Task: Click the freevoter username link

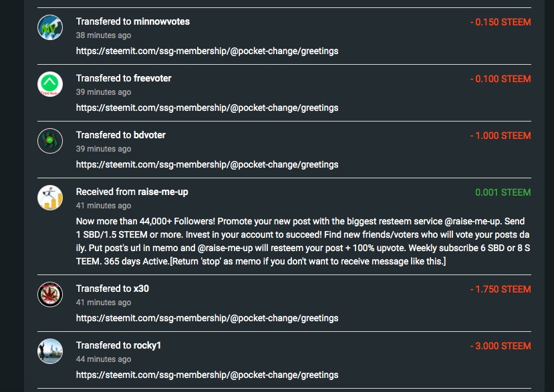Action: pyautogui.click(x=152, y=78)
